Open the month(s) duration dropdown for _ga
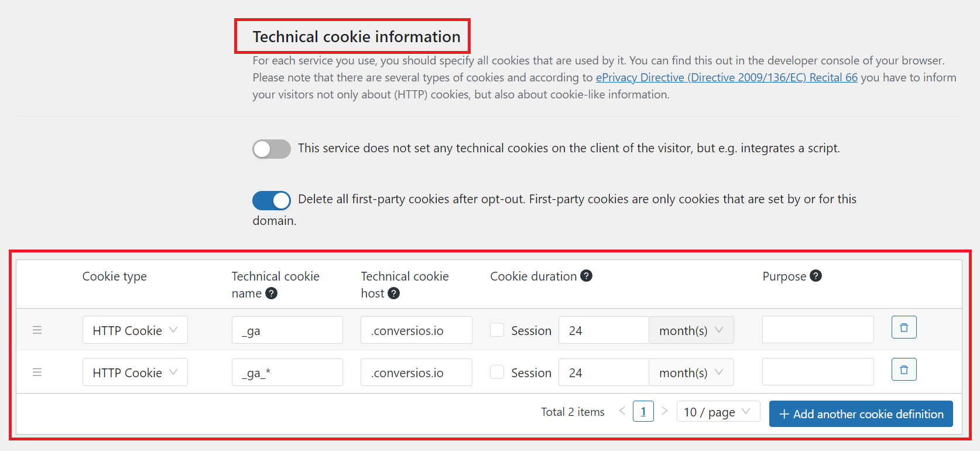 691,330
